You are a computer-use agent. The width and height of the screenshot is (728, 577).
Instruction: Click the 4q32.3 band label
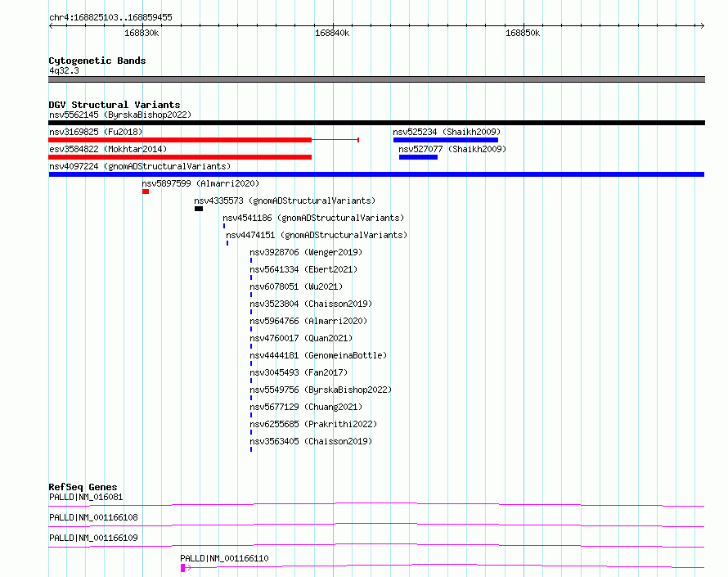[64, 70]
